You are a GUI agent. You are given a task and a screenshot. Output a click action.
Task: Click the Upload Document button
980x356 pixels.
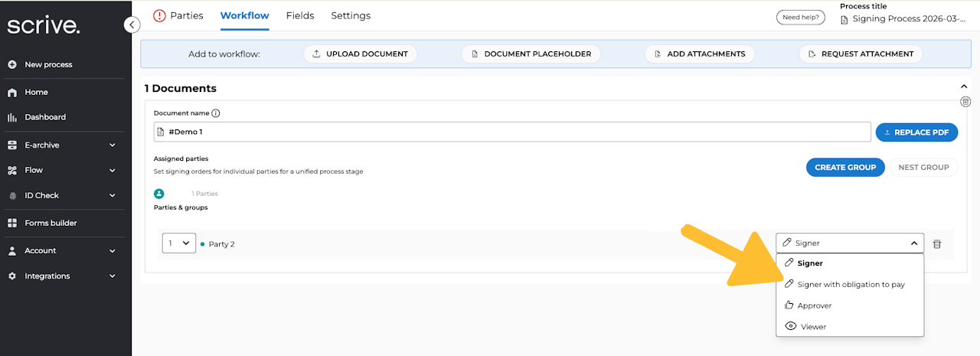361,54
